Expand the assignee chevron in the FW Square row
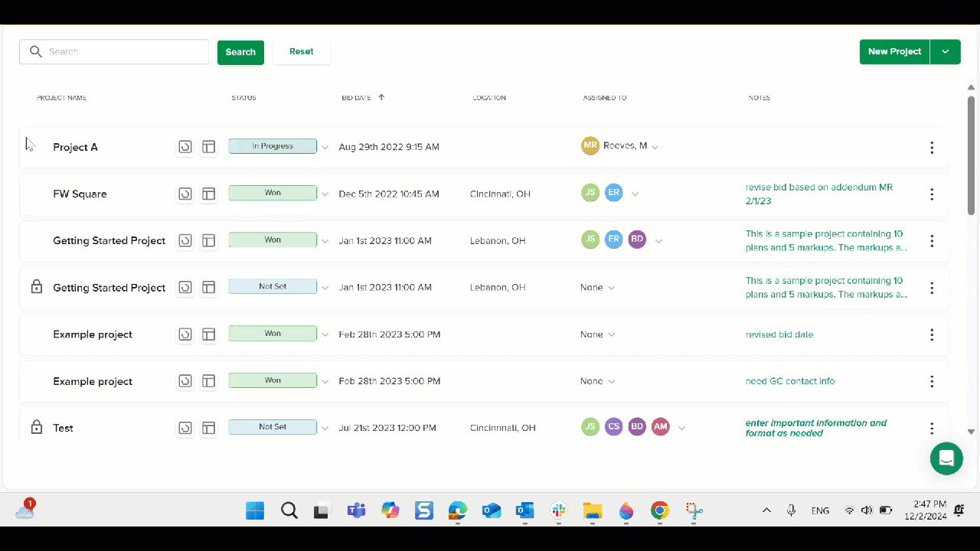The width and height of the screenshot is (980, 551). coord(635,194)
